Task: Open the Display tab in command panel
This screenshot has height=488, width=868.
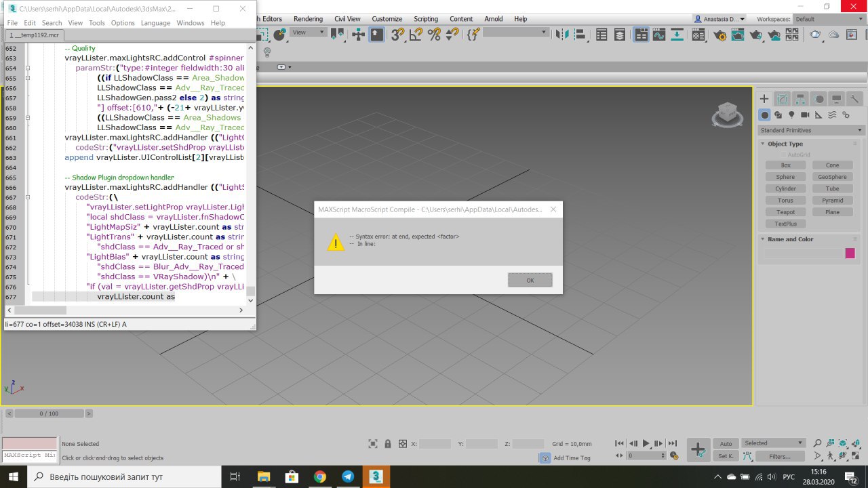Action: pyautogui.click(x=837, y=99)
